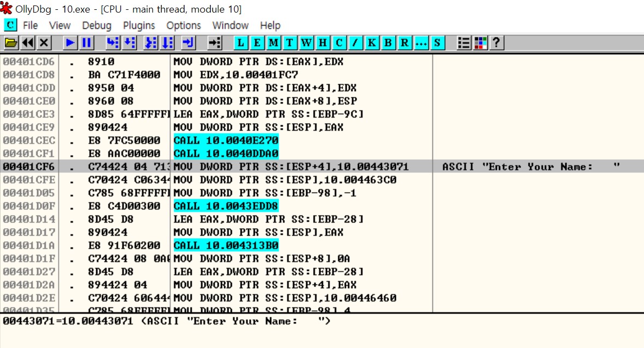Click MOV [ESP+8],0A instruction
Viewport: 644px width, 348px height.
262,259
